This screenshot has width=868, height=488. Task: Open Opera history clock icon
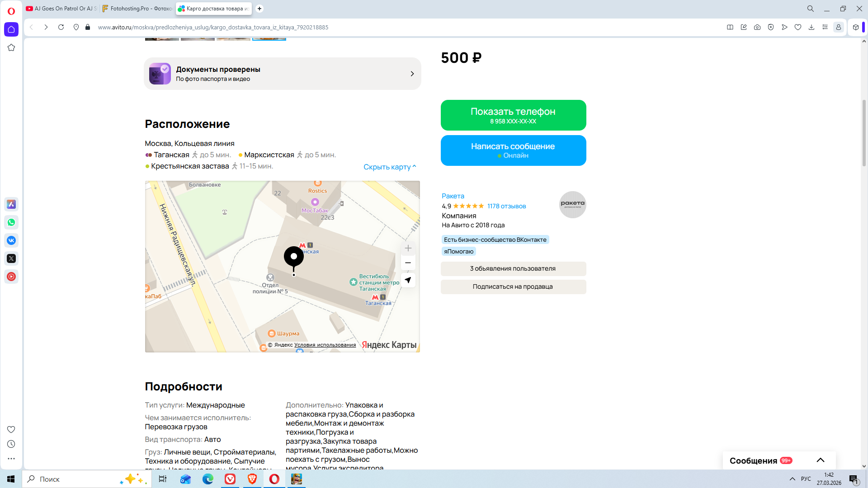[11, 444]
